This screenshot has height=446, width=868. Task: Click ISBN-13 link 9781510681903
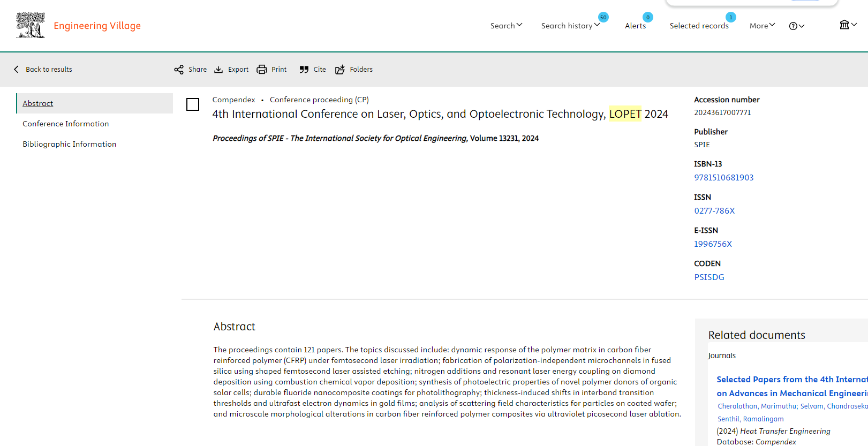[724, 178]
